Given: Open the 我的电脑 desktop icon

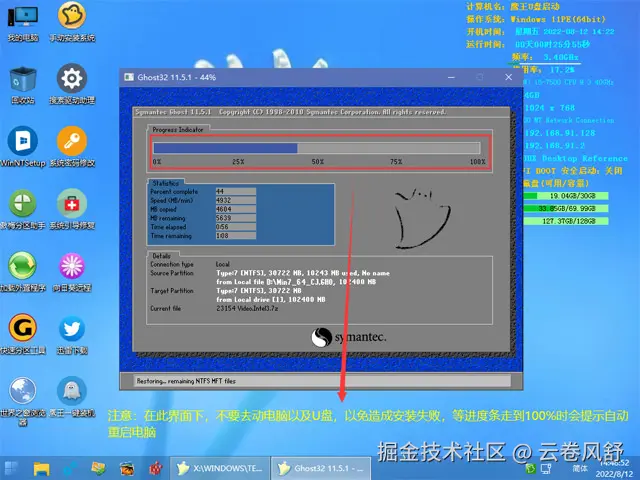Looking at the screenshot, I should pos(23,24).
